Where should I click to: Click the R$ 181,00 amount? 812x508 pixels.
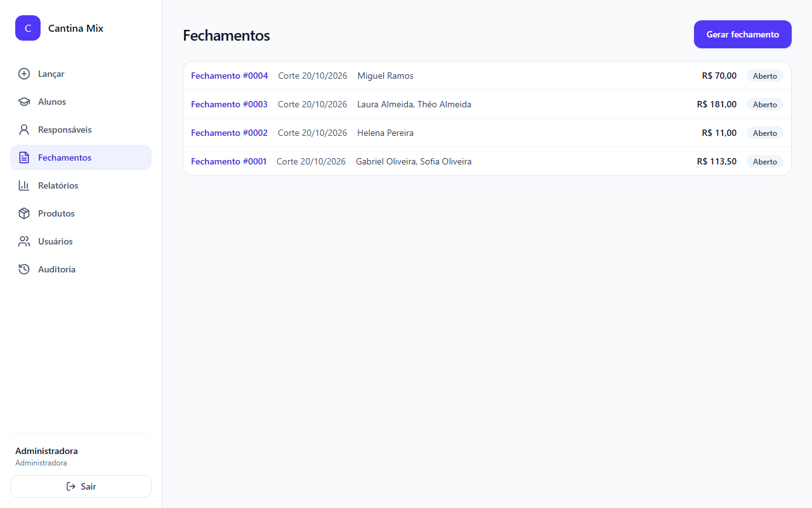point(717,104)
